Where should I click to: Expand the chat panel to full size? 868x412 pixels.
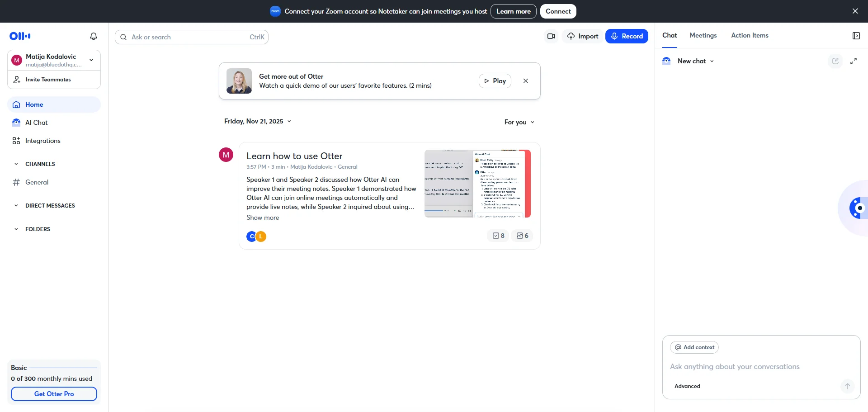pos(854,61)
